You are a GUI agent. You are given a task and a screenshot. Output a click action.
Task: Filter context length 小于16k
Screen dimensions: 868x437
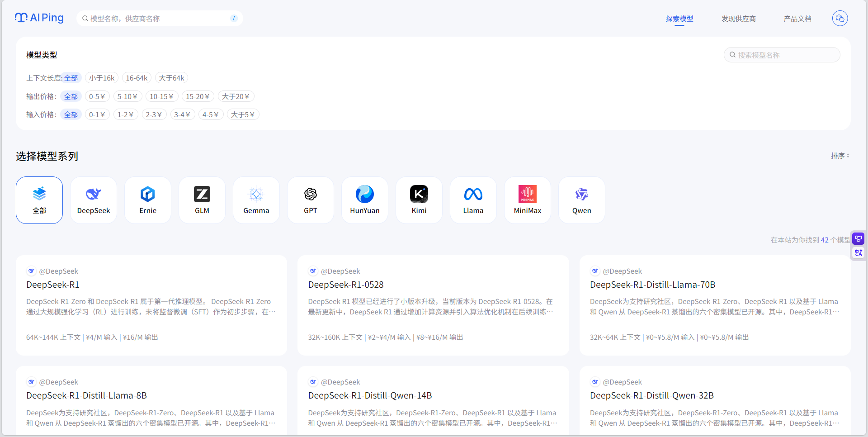102,78
